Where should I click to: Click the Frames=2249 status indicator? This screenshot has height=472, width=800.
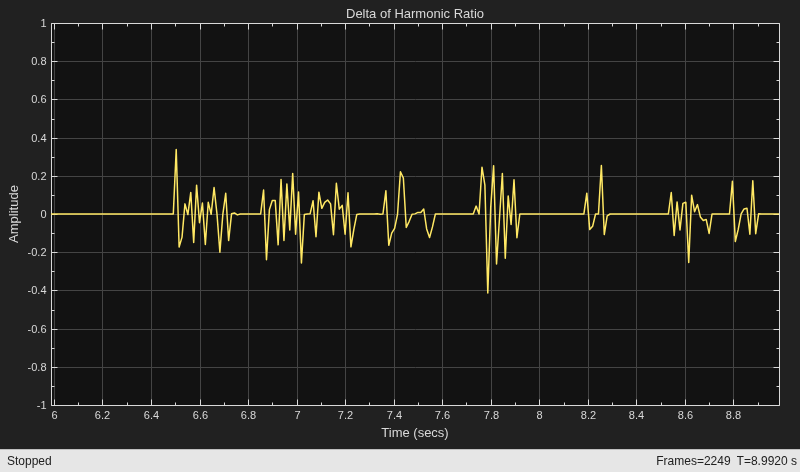click(x=693, y=461)
